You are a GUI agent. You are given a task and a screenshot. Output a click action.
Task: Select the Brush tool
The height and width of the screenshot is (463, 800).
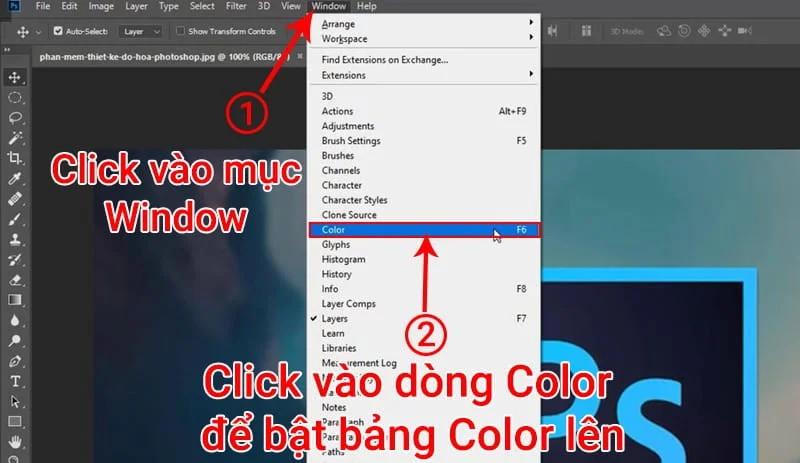click(x=15, y=219)
